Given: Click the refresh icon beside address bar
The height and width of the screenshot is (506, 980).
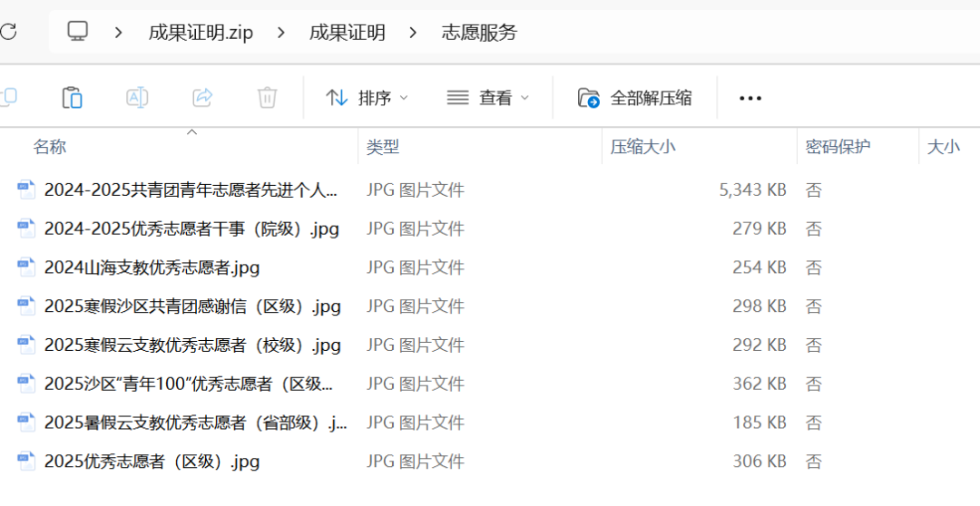Looking at the screenshot, I should 7,31.
